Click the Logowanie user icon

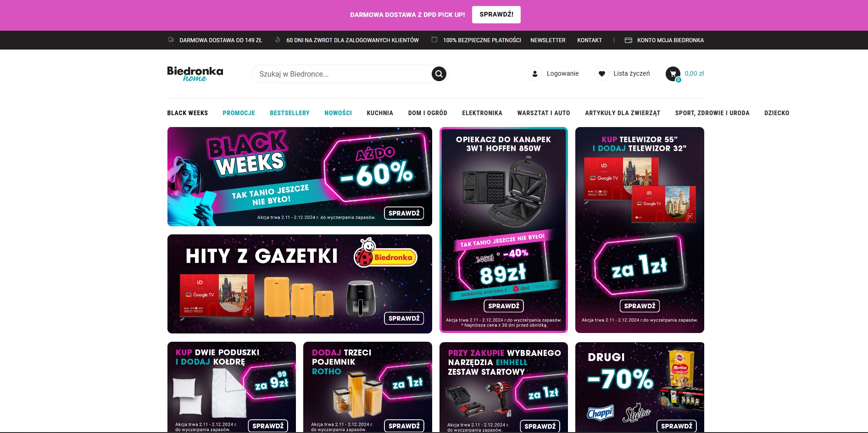pos(535,73)
